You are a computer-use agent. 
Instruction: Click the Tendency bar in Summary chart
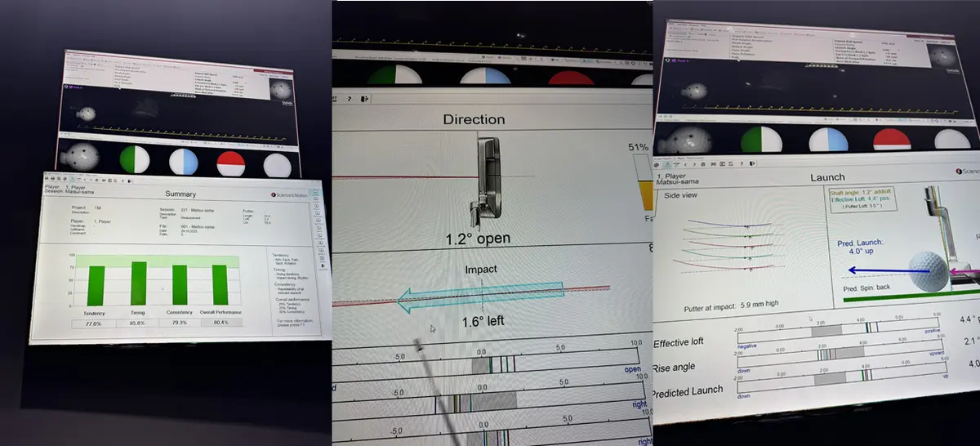click(96, 286)
